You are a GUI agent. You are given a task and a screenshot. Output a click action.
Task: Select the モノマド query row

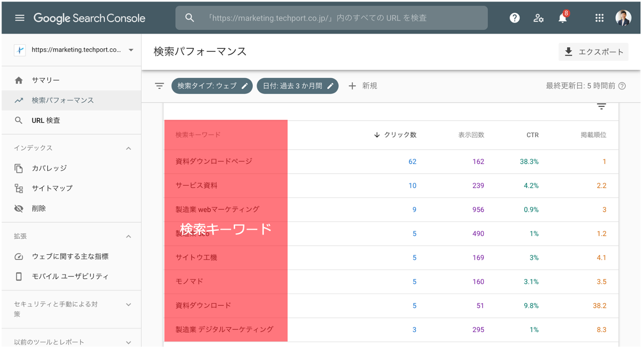tap(391, 282)
